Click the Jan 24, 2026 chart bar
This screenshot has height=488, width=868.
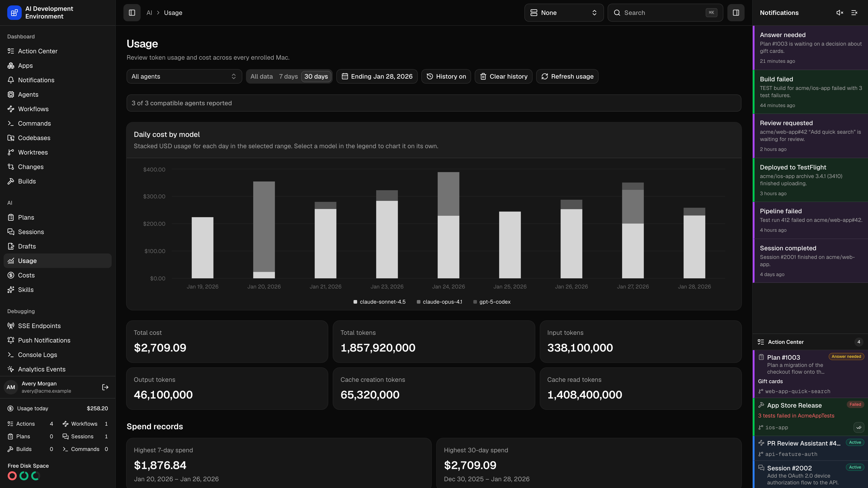pyautogui.click(x=448, y=225)
